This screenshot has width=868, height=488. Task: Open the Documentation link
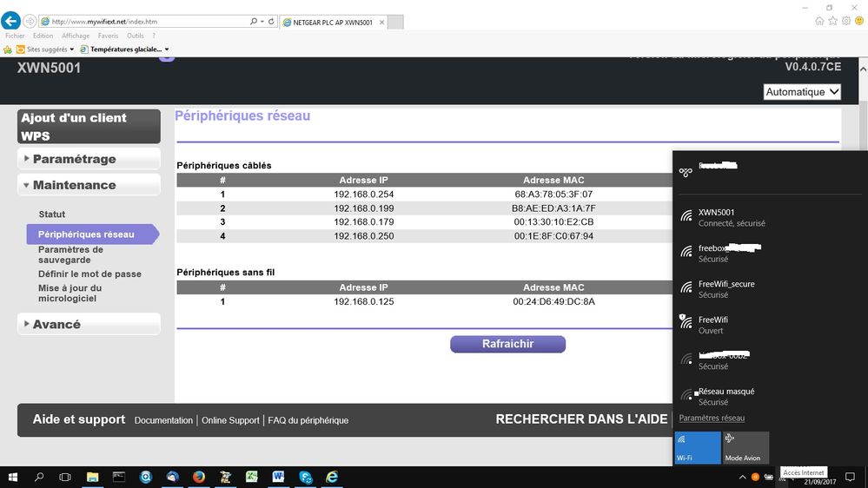(x=163, y=420)
